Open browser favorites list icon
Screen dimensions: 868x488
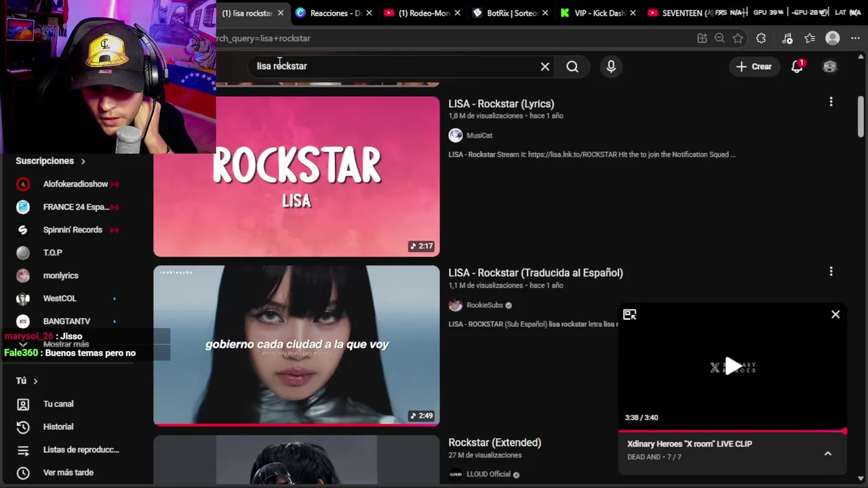coord(810,39)
